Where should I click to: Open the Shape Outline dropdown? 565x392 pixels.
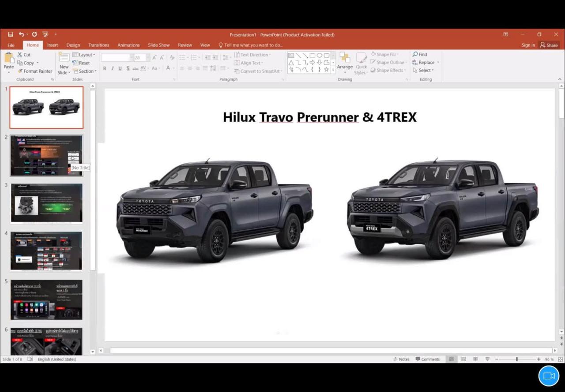(x=388, y=63)
